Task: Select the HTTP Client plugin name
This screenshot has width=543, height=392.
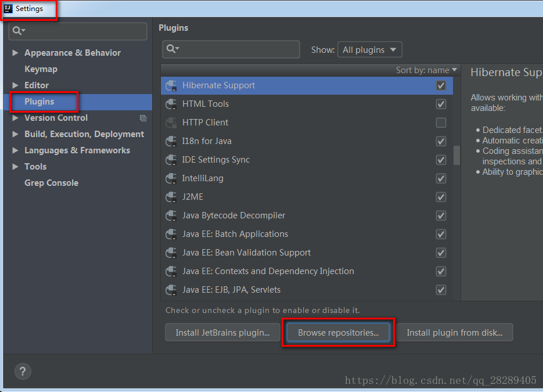Action: click(x=205, y=123)
